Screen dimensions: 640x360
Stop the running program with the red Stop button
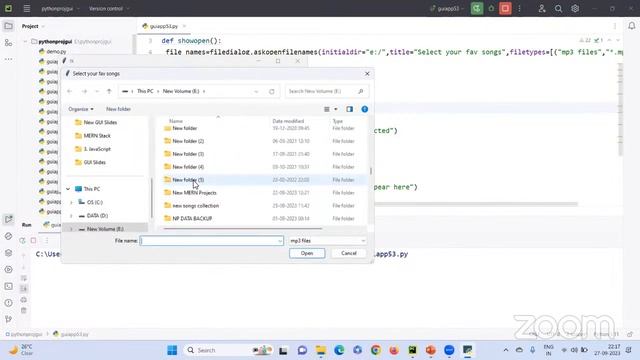click(x=505, y=8)
